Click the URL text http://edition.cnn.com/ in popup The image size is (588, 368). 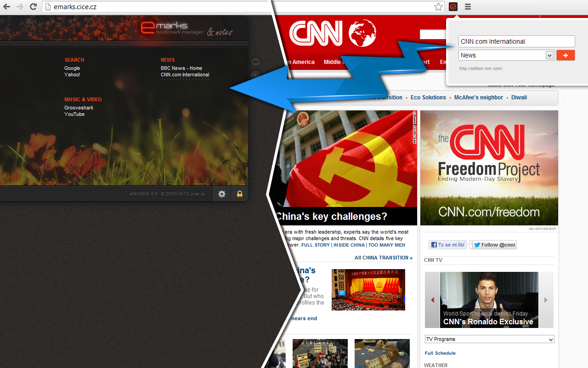coord(481,69)
